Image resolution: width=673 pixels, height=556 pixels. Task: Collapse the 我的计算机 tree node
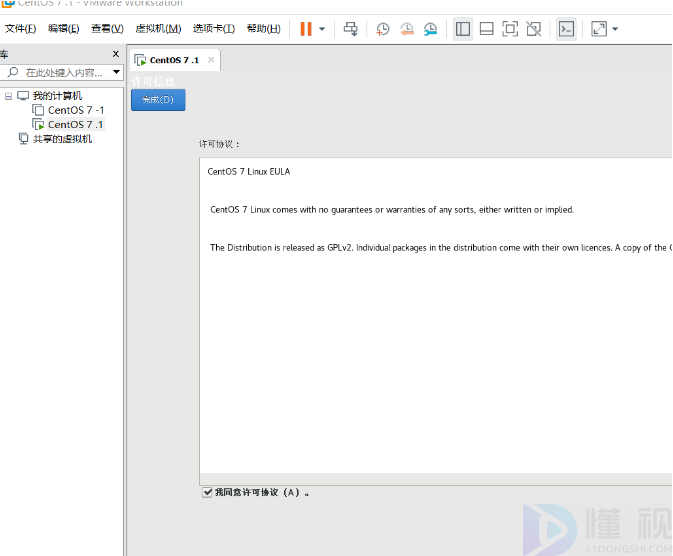coord(9,96)
